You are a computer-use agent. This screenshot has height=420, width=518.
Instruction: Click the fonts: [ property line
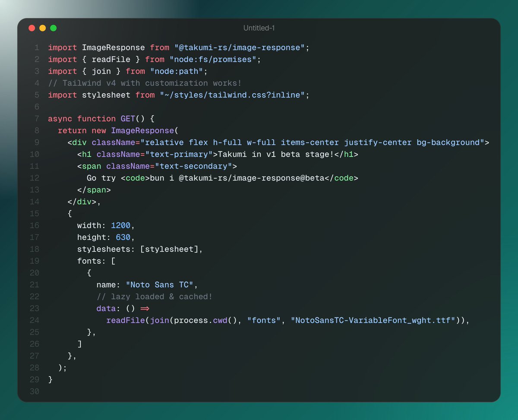pos(96,261)
